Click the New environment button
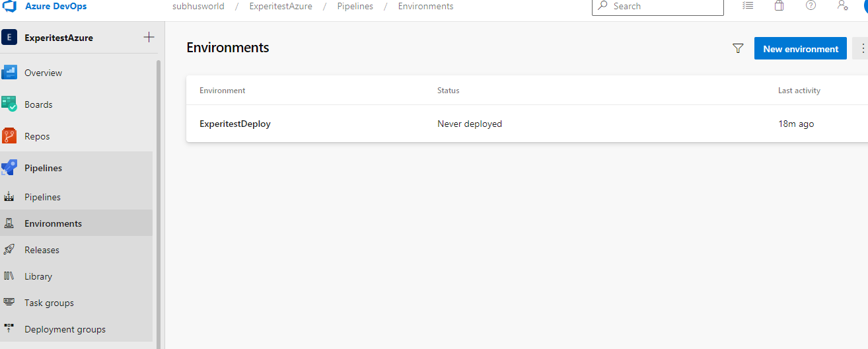 [801, 48]
